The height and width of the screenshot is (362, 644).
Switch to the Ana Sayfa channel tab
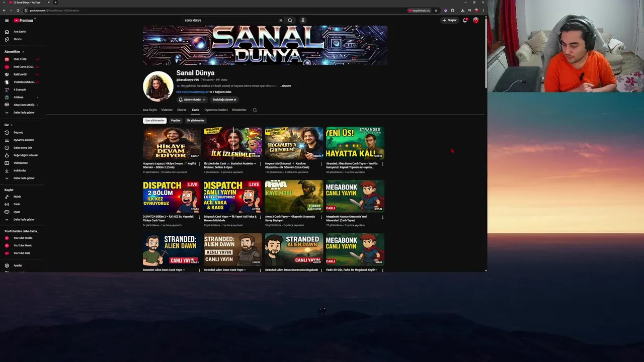pos(149,110)
